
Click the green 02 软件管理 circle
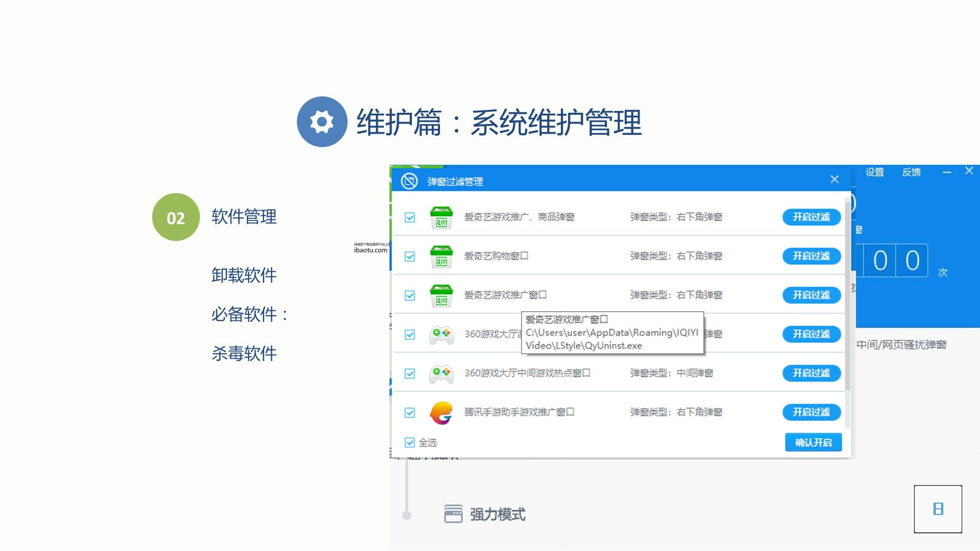pyautogui.click(x=176, y=217)
